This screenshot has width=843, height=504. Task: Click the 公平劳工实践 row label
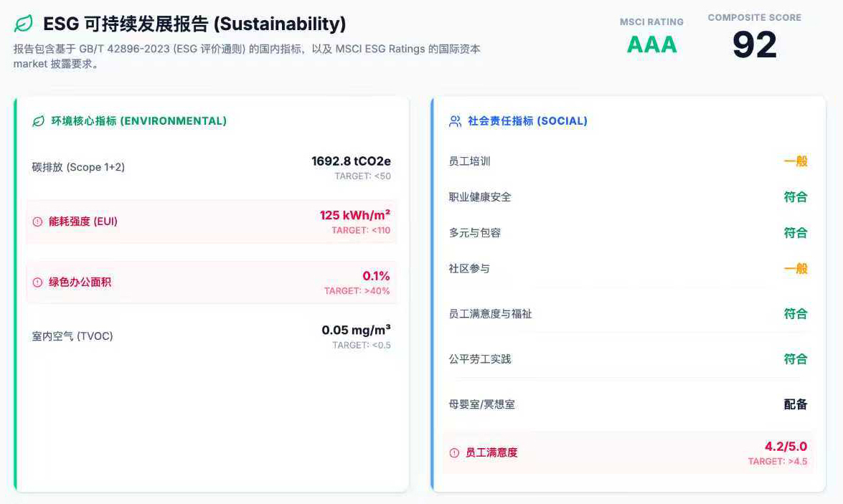pos(480,358)
